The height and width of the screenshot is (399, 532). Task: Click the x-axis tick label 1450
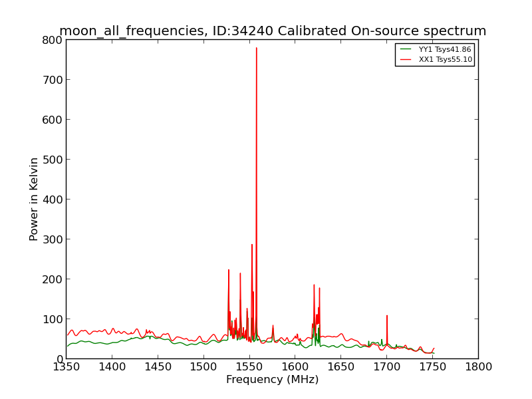pos(158,367)
